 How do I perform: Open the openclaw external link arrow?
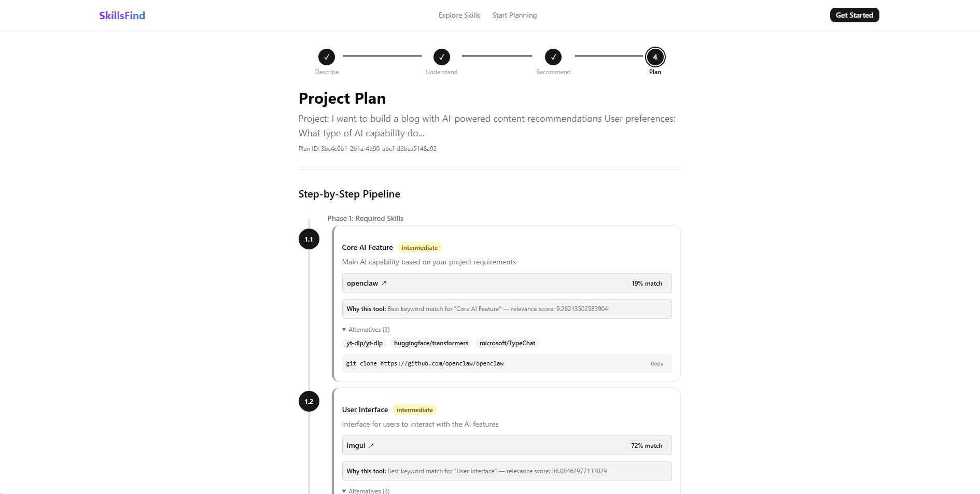[x=384, y=284]
